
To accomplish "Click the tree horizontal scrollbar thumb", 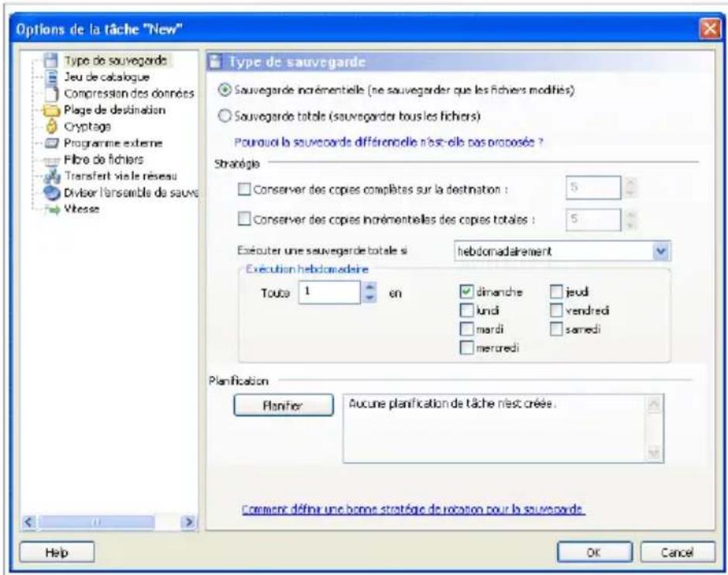I will pos(96,522).
